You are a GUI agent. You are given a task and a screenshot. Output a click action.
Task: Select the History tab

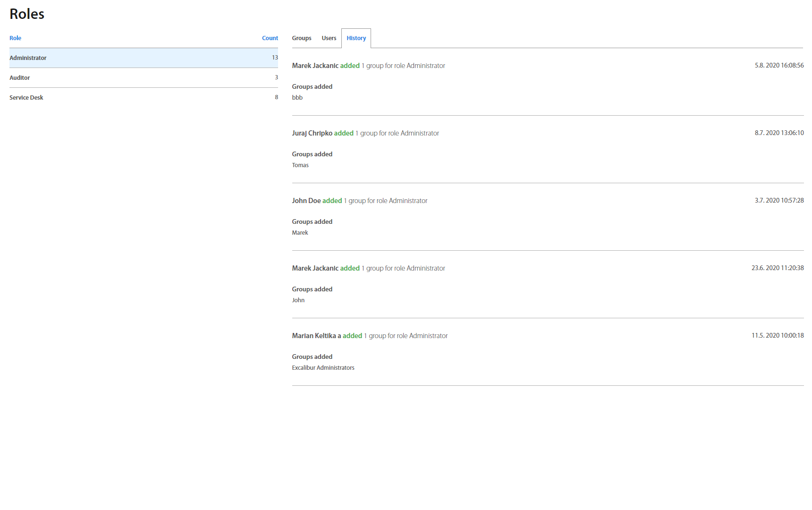pyautogui.click(x=356, y=38)
